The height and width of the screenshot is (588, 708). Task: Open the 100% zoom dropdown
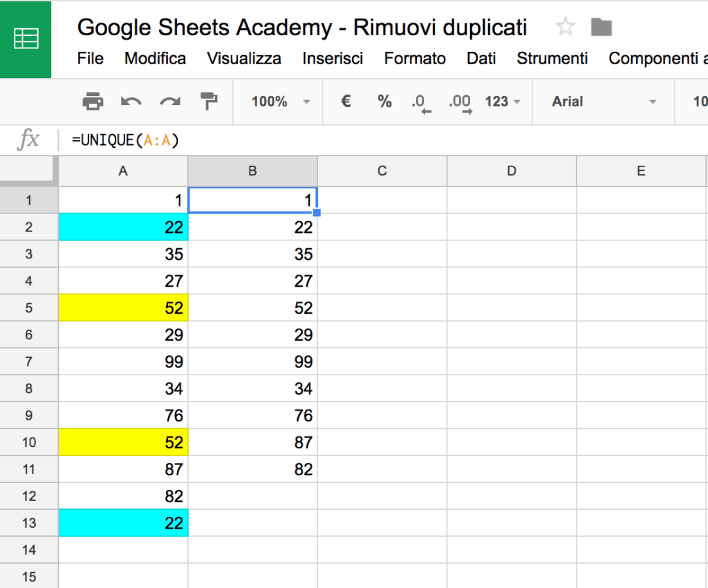[x=281, y=101]
